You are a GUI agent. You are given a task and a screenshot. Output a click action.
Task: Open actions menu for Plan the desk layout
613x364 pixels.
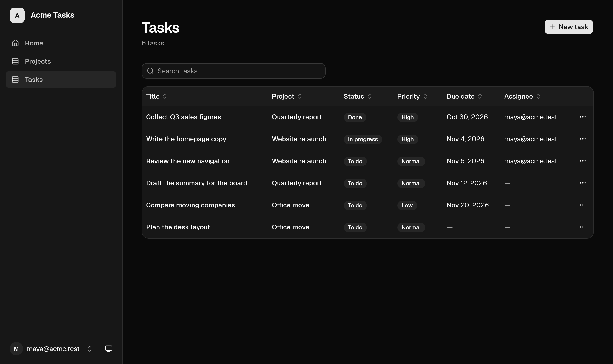(583, 227)
